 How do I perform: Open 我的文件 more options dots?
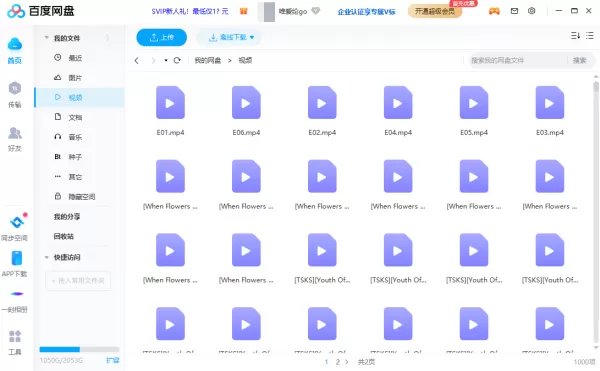[108, 37]
